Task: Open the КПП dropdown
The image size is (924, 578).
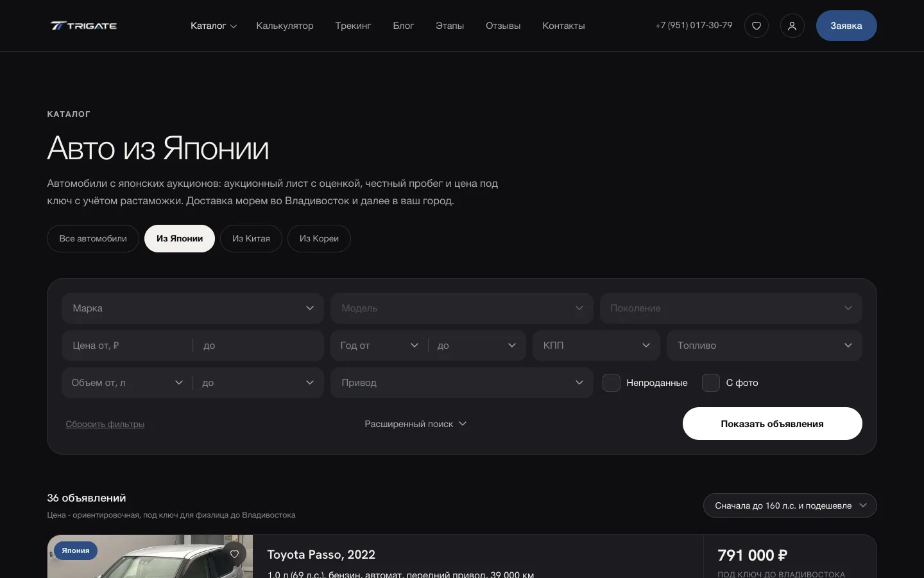Action: coord(596,346)
